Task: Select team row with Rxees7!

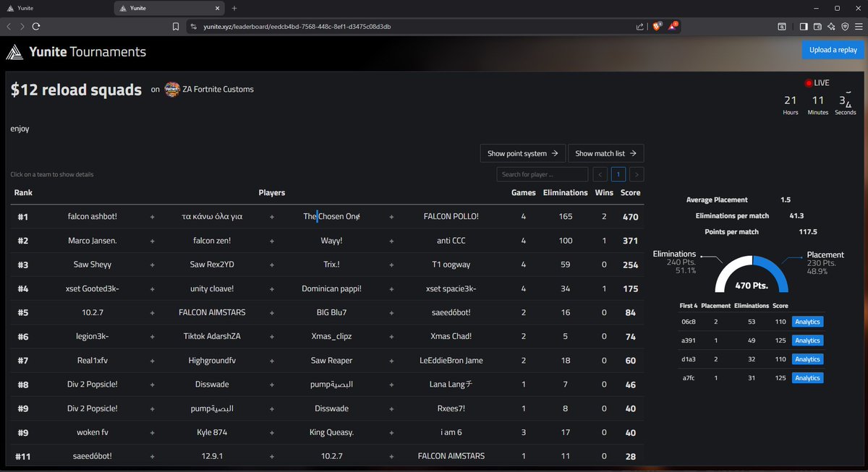Action: (327, 408)
